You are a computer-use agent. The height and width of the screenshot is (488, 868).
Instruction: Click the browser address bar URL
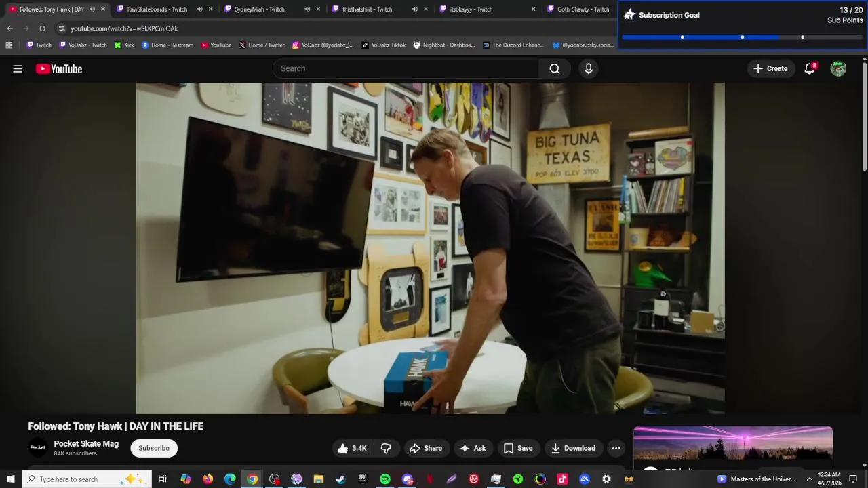[124, 28]
